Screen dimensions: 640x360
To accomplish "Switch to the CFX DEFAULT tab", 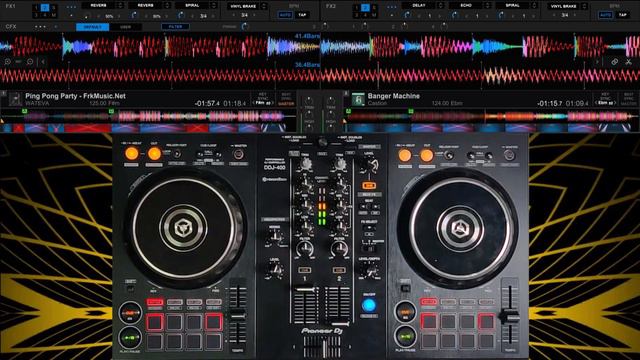I will [x=93, y=27].
